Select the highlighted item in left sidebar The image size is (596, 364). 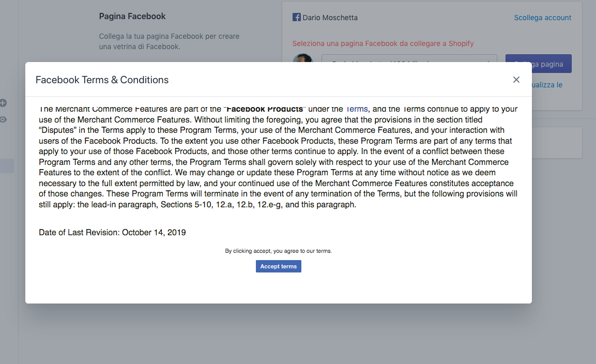point(7,166)
